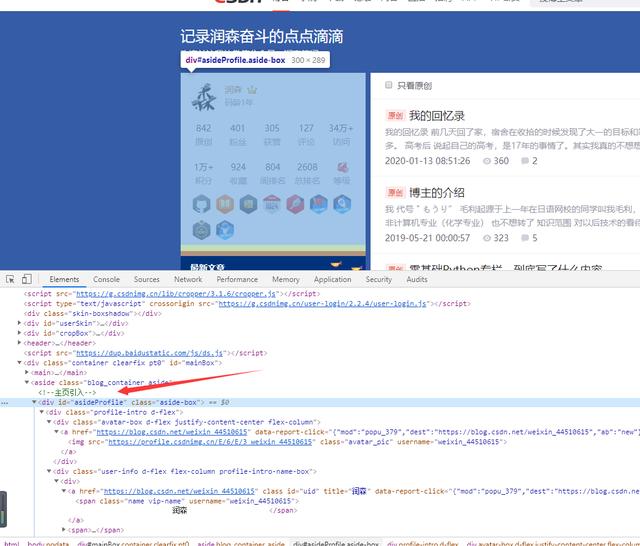Collapse the div avatar-box node
Image resolution: width=640 pixels, height=546 pixels.
(49, 422)
